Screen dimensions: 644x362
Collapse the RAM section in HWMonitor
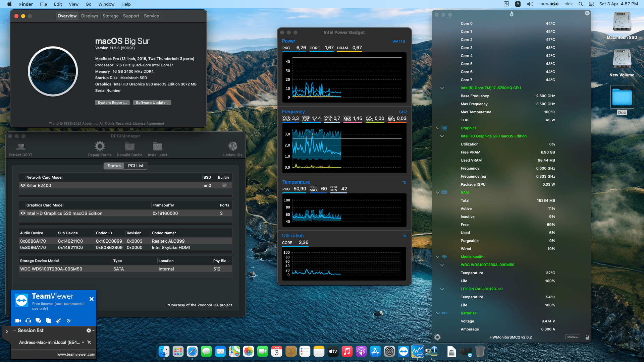point(437,192)
